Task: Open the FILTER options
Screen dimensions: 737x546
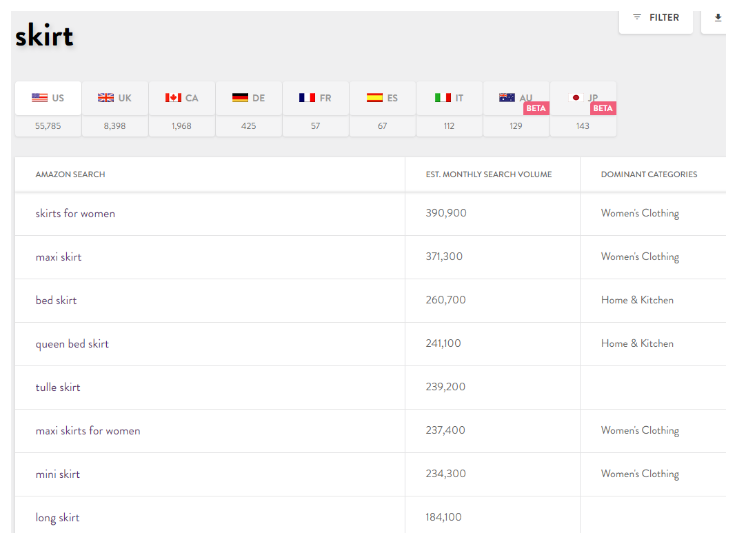Action: (x=655, y=18)
